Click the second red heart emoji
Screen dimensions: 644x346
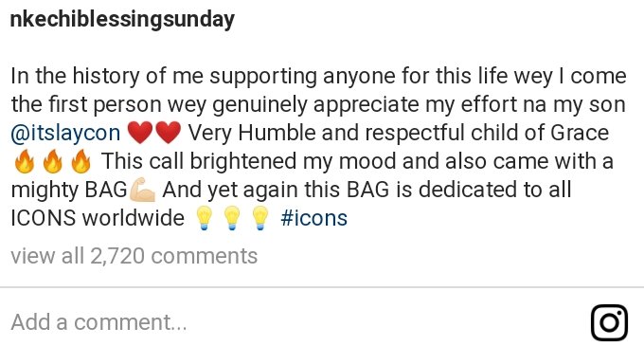click(x=168, y=133)
